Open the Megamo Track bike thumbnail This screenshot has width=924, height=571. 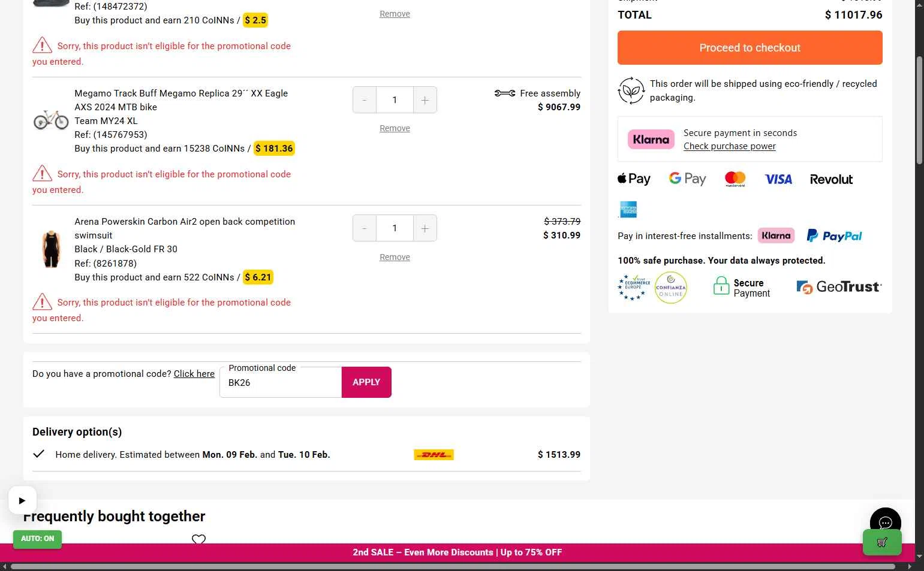pyautogui.click(x=51, y=120)
